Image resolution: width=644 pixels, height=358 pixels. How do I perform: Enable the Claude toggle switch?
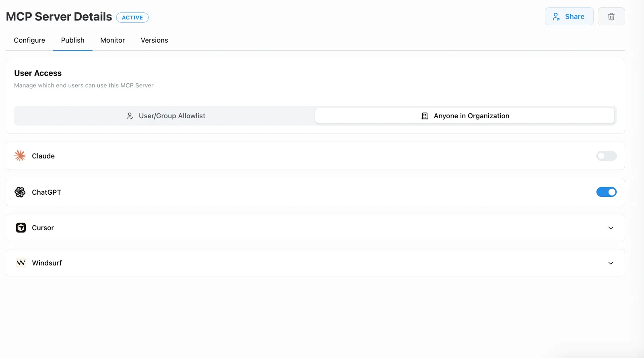(606, 156)
